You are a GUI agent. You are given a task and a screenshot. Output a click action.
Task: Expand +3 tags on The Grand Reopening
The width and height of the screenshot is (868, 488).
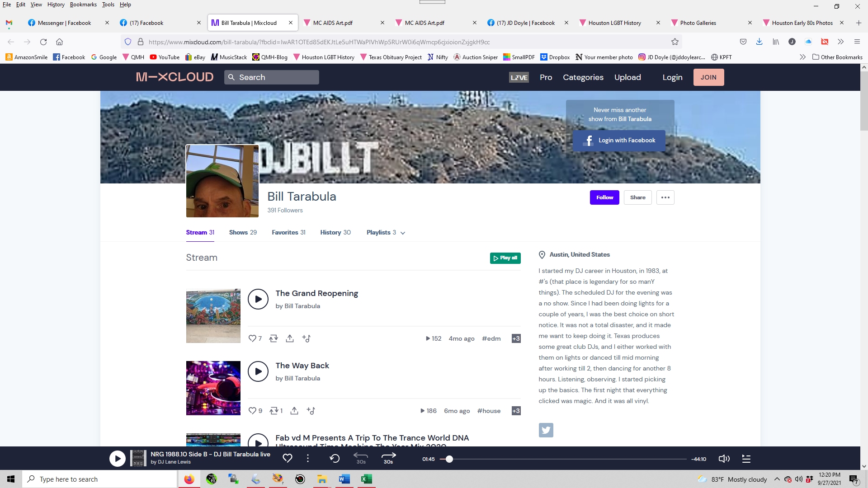(516, 338)
